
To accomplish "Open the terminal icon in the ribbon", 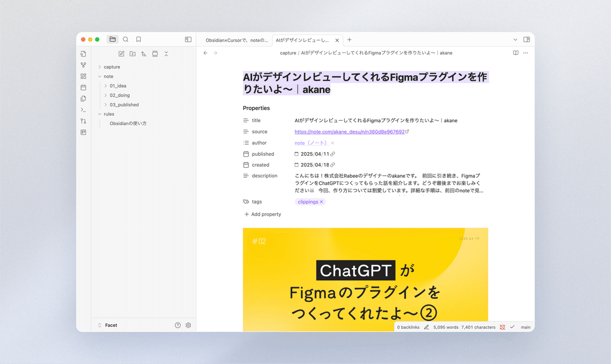I will pos(83,110).
